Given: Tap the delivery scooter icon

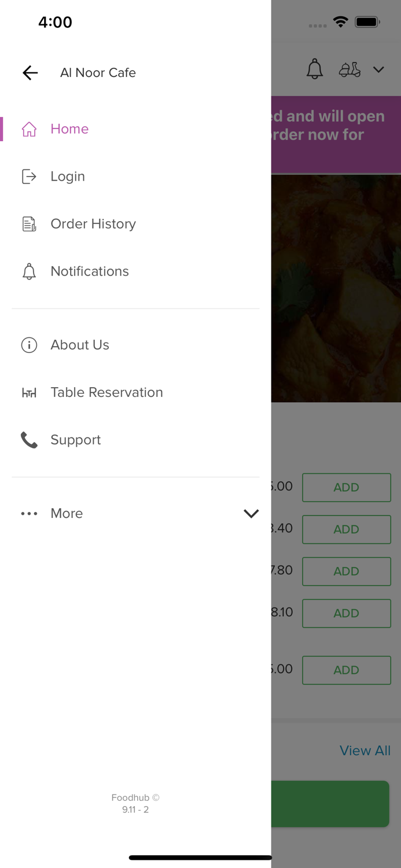Looking at the screenshot, I should click(350, 69).
